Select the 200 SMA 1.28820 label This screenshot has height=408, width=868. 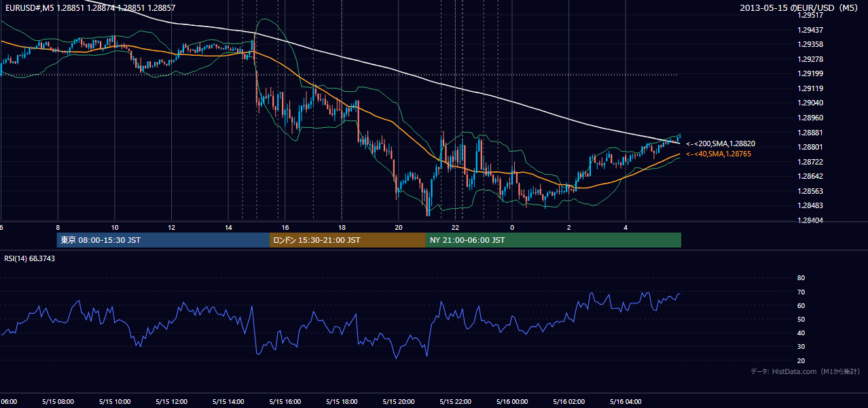(720, 144)
